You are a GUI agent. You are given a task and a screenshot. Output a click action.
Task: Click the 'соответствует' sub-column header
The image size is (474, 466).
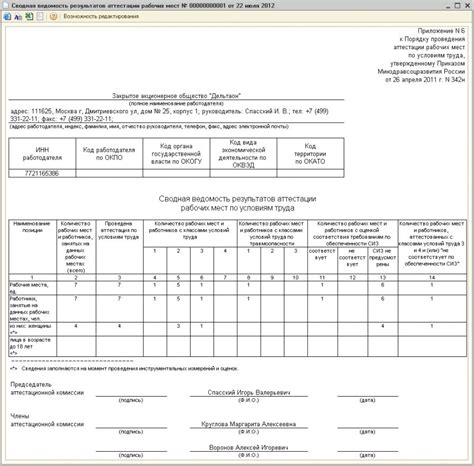[322, 261]
